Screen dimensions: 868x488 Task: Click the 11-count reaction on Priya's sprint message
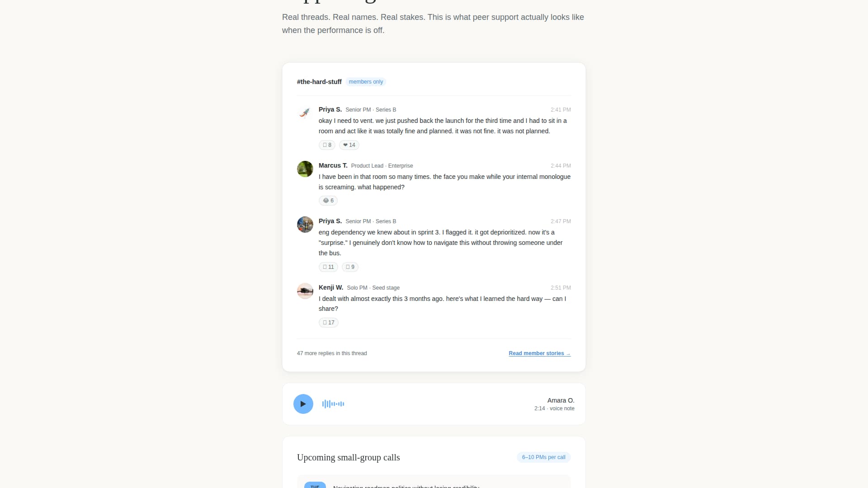pos(328,267)
